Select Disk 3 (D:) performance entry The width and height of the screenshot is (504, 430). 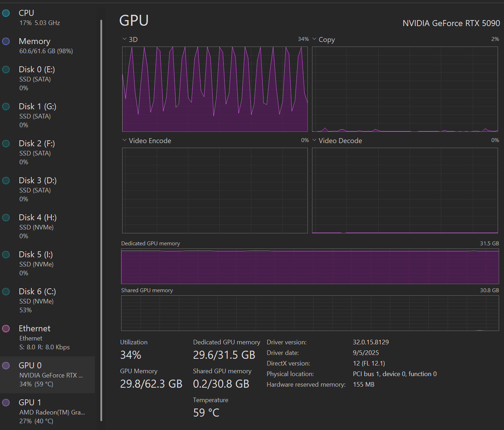(x=48, y=189)
